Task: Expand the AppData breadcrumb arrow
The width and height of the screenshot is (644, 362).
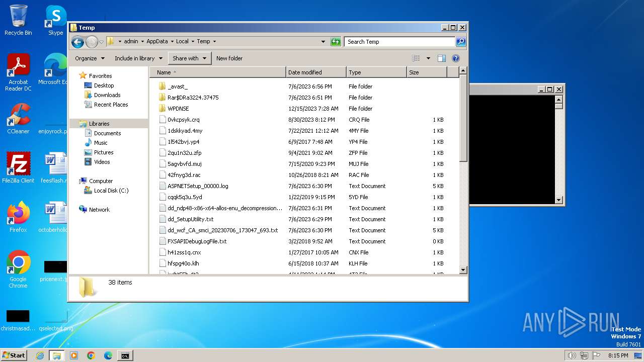Action: click(x=172, y=42)
